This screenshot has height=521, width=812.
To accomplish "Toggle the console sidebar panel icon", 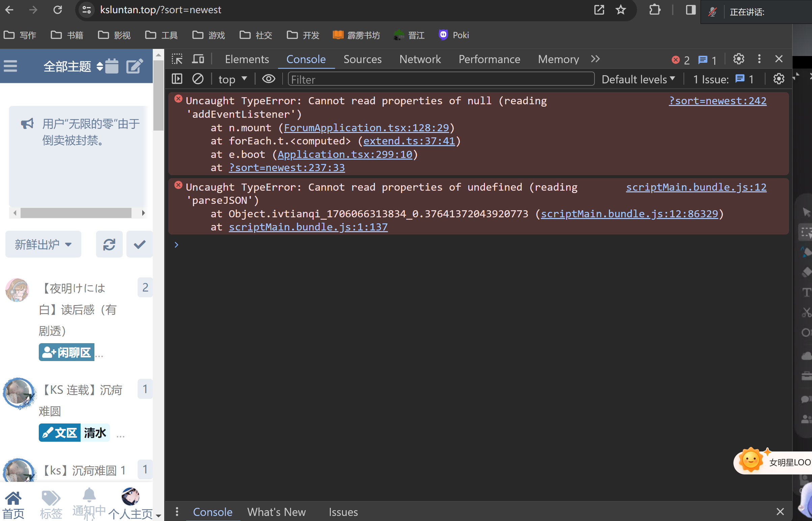I will point(177,79).
